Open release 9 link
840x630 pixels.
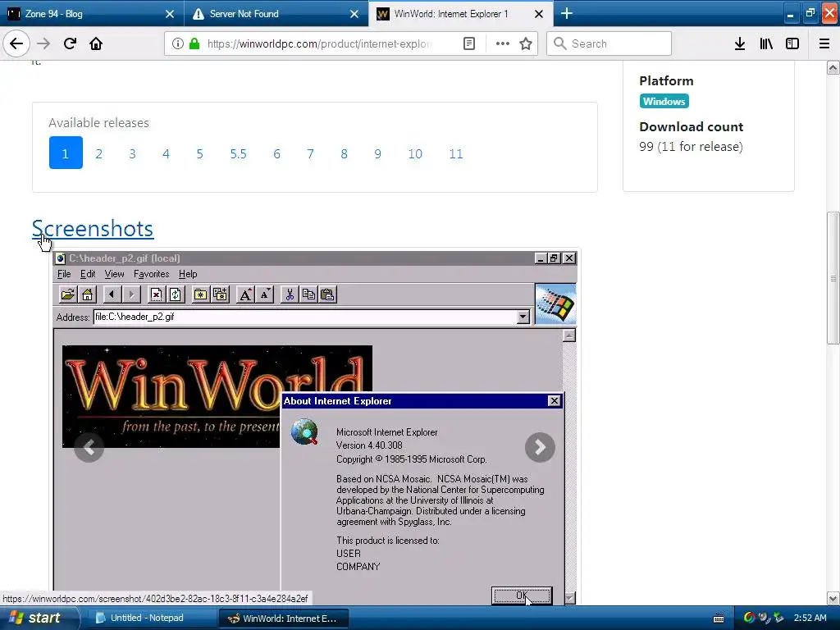click(x=377, y=153)
